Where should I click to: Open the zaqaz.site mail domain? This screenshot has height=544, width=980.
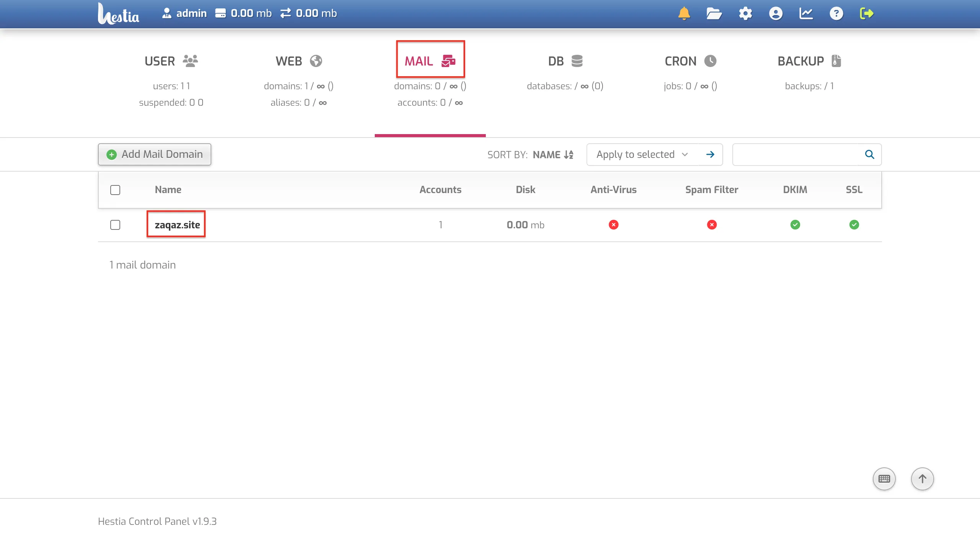point(177,225)
